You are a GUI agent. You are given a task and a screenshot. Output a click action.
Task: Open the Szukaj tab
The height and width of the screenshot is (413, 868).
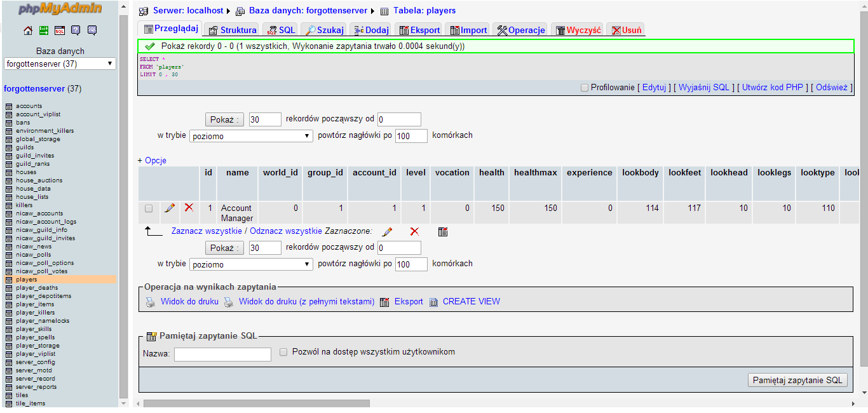325,30
